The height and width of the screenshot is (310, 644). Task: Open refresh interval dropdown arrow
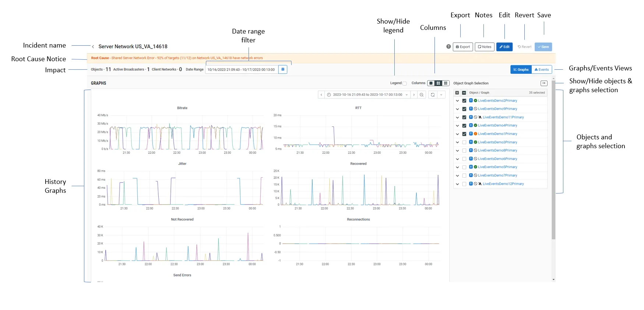pos(441,95)
